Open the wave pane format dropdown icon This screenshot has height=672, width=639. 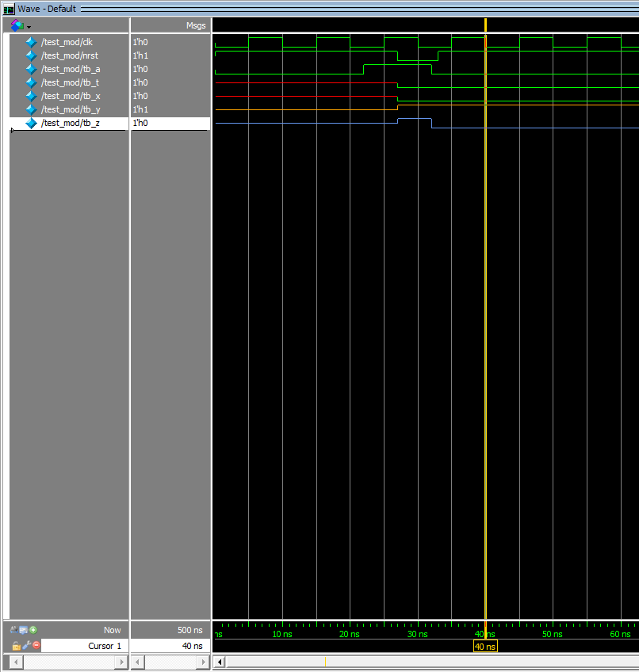[17, 25]
